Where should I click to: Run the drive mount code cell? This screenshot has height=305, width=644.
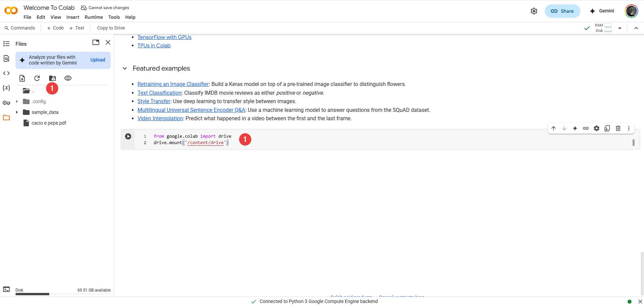[x=128, y=136]
